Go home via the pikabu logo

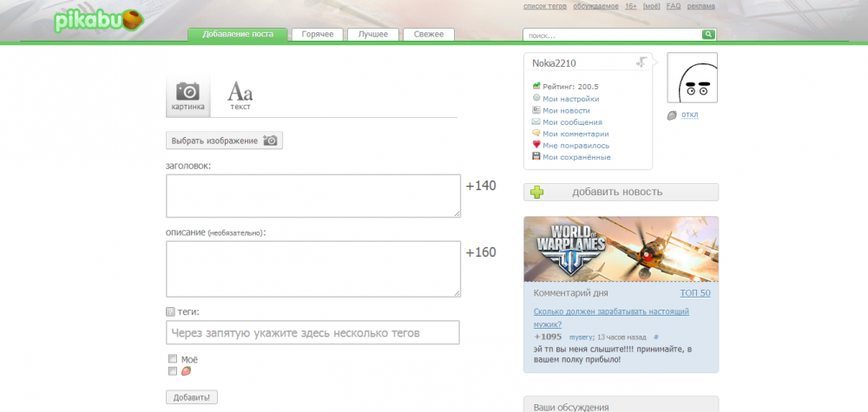(99, 21)
